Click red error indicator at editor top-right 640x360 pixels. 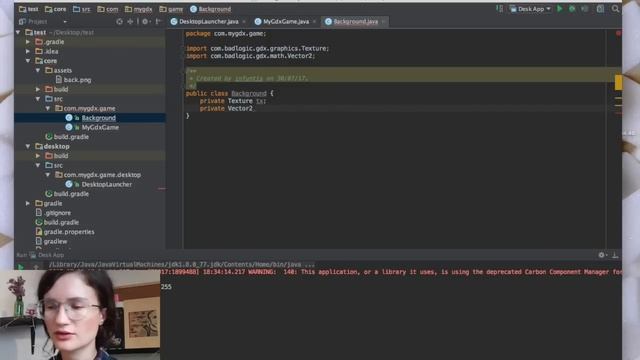(618, 33)
